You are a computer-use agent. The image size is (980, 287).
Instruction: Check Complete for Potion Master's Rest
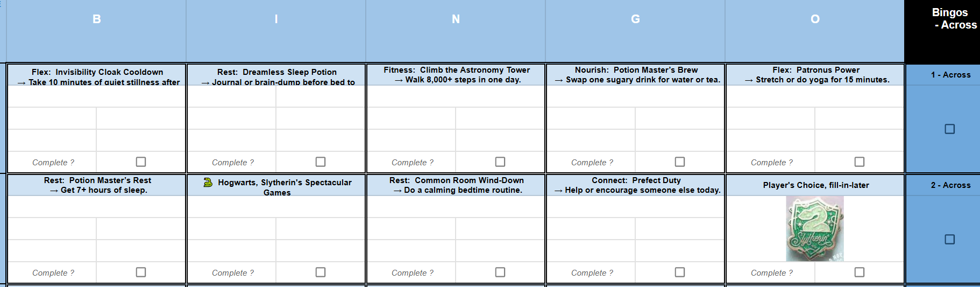click(x=141, y=272)
